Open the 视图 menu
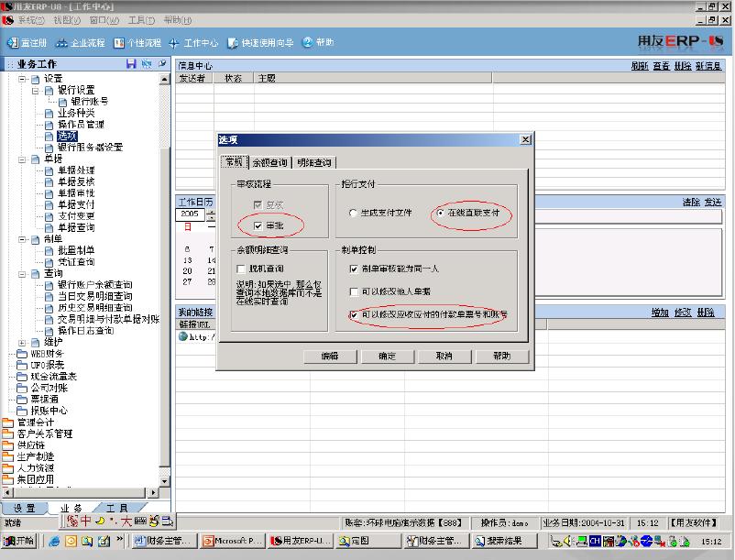This screenshot has height=560, width=735. 67,20
